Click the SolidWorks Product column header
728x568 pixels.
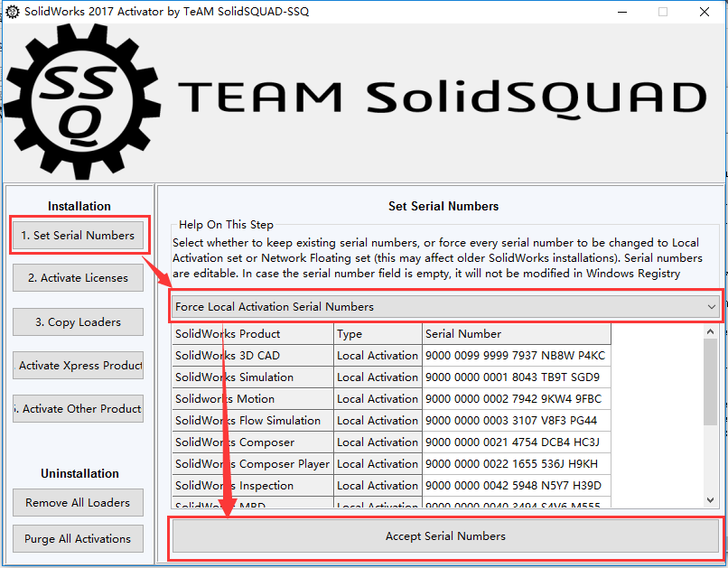pyautogui.click(x=253, y=333)
